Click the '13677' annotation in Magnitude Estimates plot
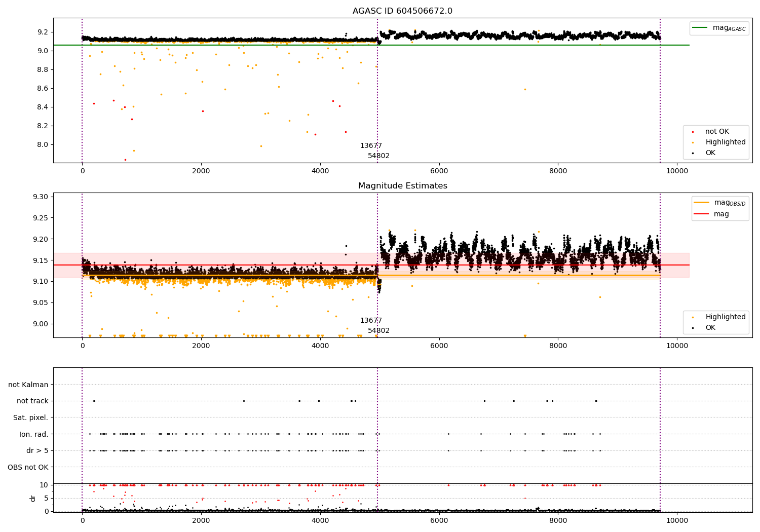Screen dimensions: 760x532 point(371,321)
